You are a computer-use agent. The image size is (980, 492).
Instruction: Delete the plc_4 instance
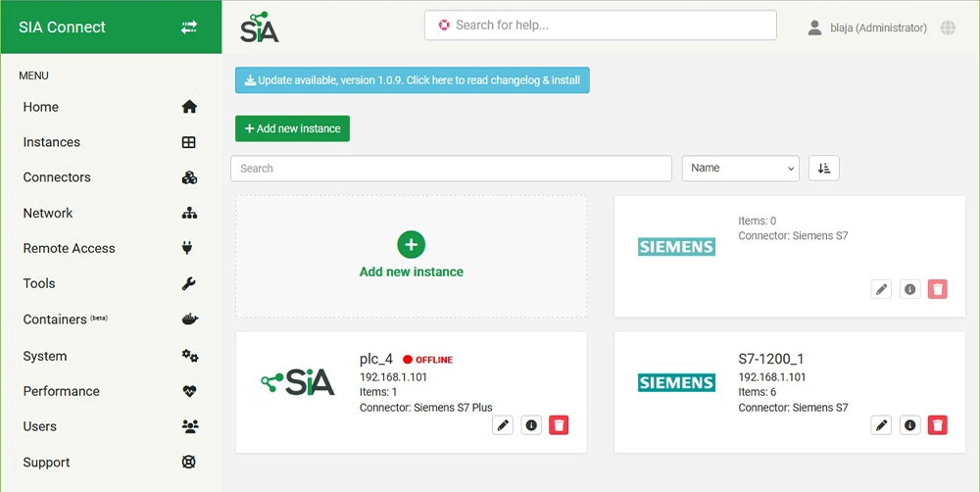pos(559,425)
